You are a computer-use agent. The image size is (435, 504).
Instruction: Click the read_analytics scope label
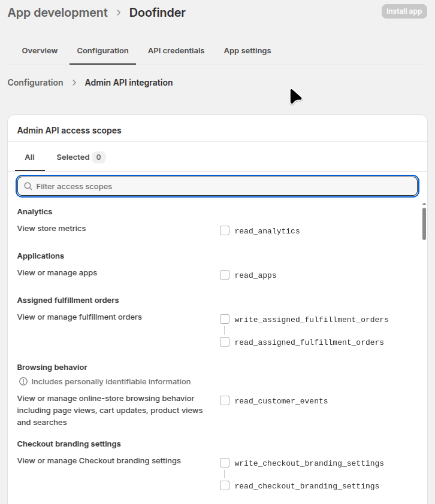click(x=267, y=231)
